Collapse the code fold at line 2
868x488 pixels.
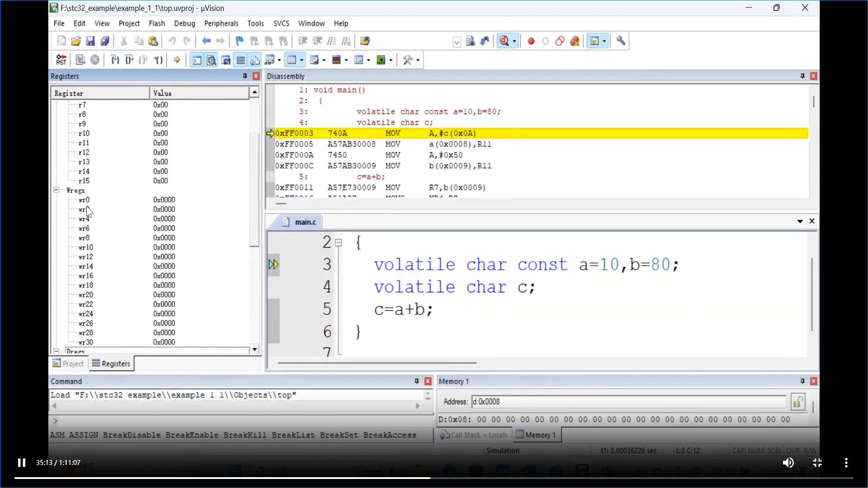pos(339,243)
